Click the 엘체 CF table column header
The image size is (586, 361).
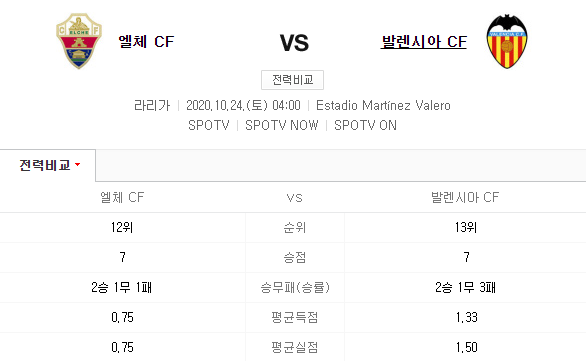pos(122,197)
